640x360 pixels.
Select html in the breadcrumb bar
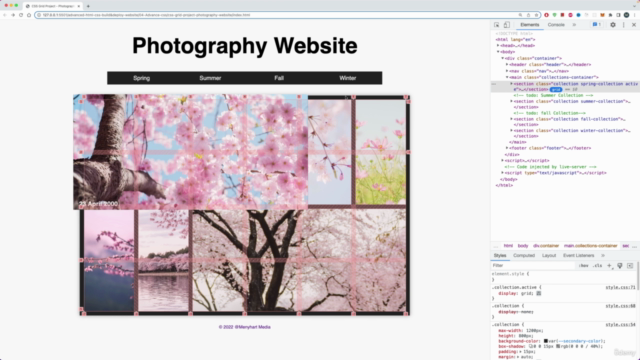coord(508,246)
